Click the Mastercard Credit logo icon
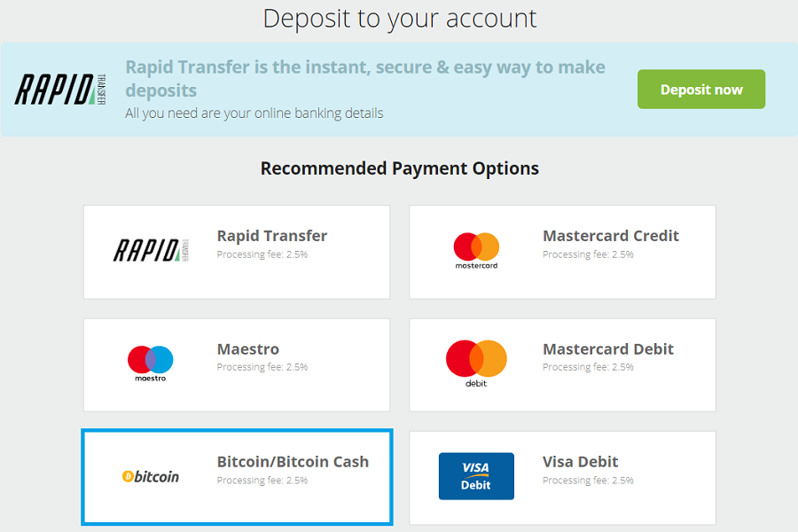 [476, 250]
